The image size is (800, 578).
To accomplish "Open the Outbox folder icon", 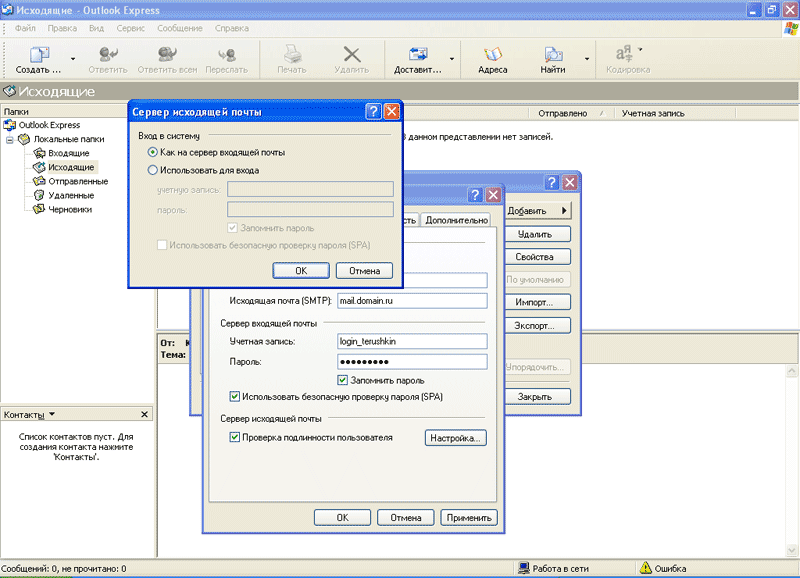I will point(39,167).
